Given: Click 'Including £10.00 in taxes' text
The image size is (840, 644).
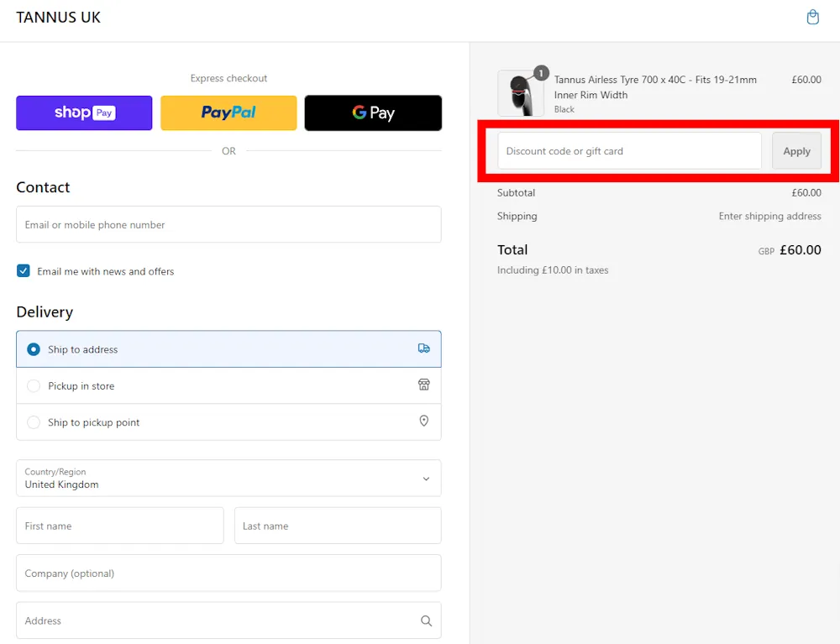Looking at the screenshot, I should click(x=553, y=270).
